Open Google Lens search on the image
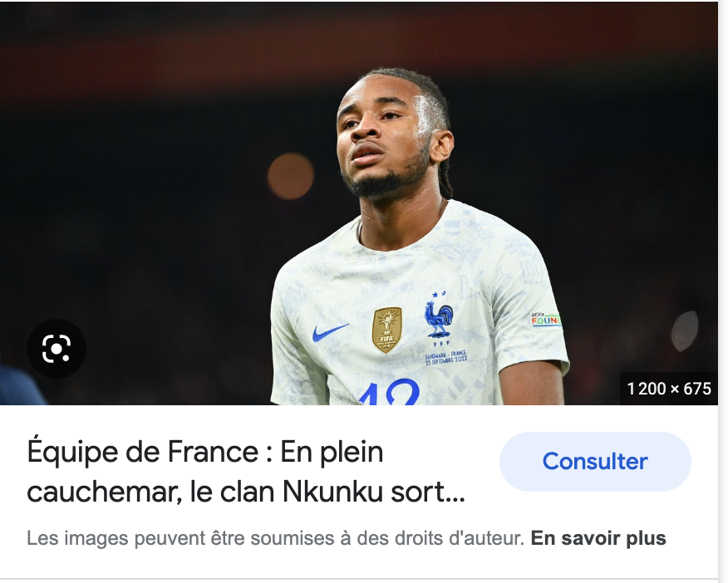728x583 pixels. pos(57,348)
